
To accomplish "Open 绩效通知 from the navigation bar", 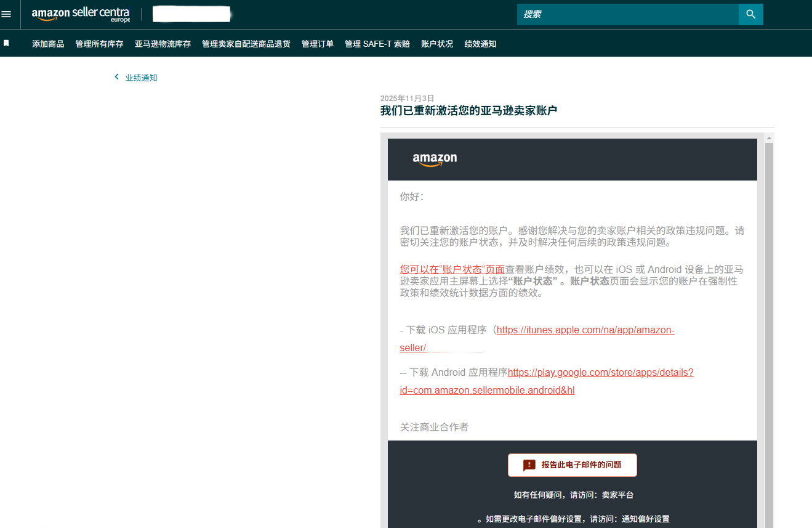I will click(x=480, y=44).
